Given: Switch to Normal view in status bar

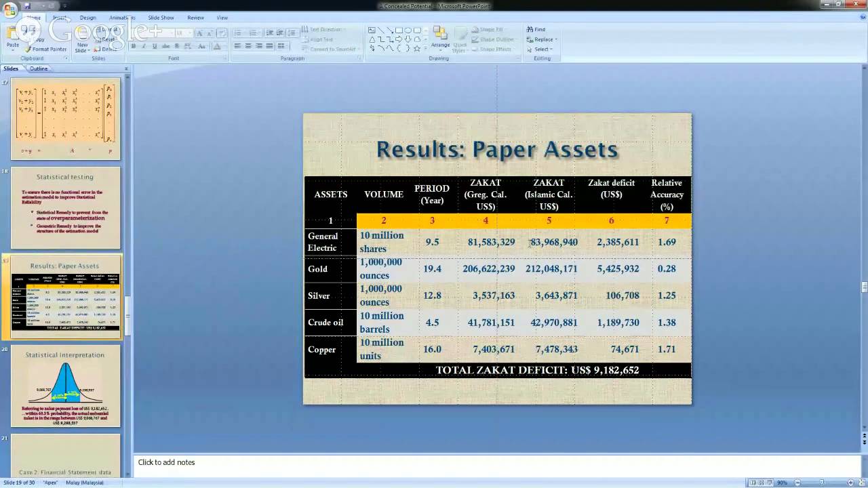Looking at the screenshot, I should pyautogui.click(x=753, y=483).
